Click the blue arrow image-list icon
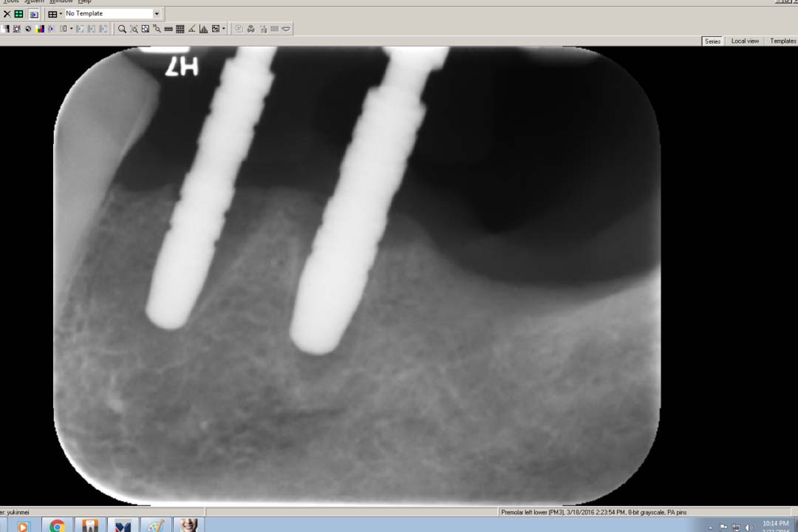This screenshot has height=532, width=798. point(34,14)
